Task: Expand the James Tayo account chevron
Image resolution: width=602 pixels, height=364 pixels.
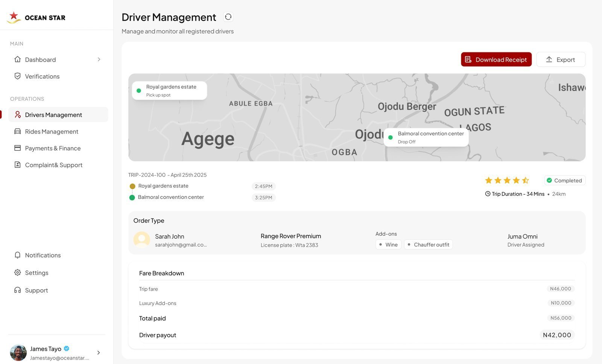Action: tap(99, 353)
